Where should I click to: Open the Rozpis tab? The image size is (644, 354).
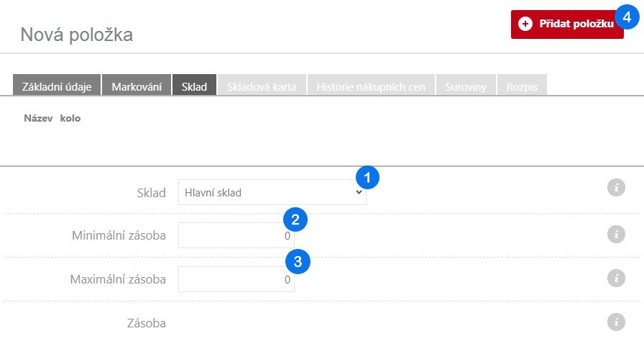(522, 87)
